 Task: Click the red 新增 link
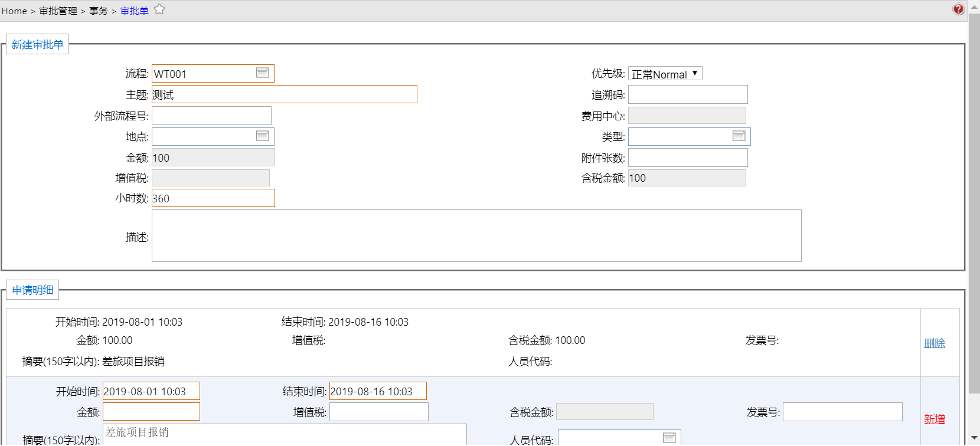935,419
